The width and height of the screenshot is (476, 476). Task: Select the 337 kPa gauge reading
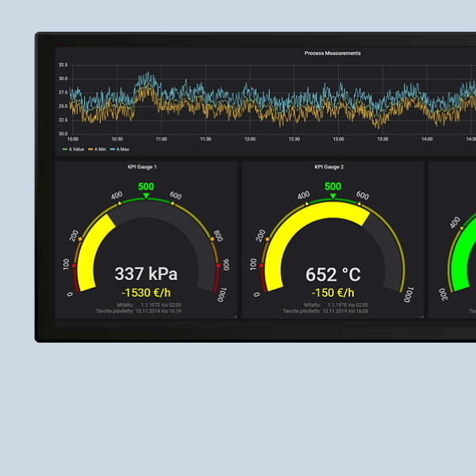pos(146,274)
